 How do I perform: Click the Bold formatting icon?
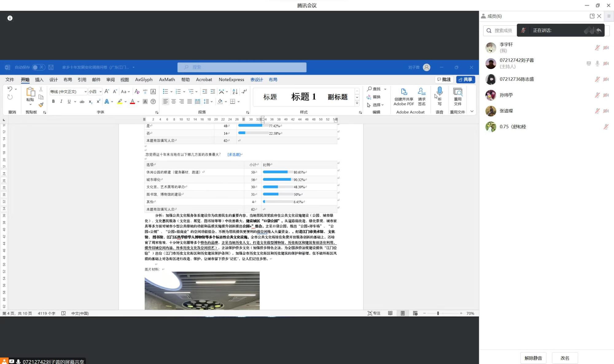point(53,101)
